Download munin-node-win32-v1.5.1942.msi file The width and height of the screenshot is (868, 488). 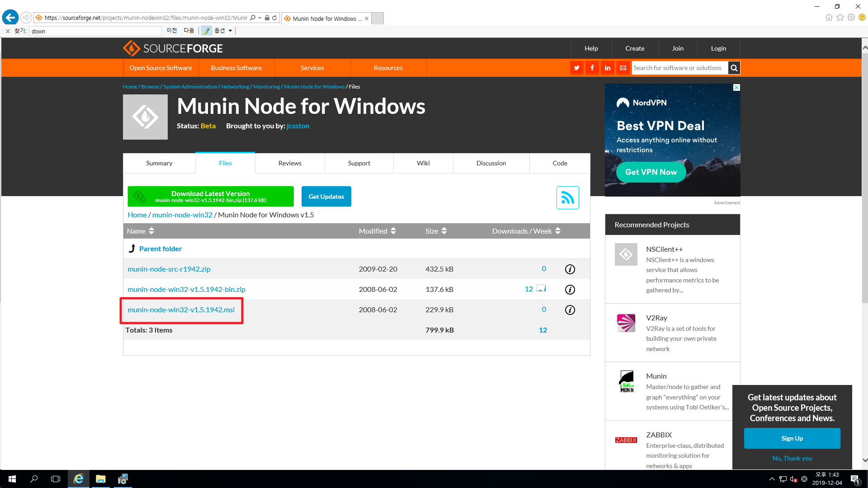[181, 310]
